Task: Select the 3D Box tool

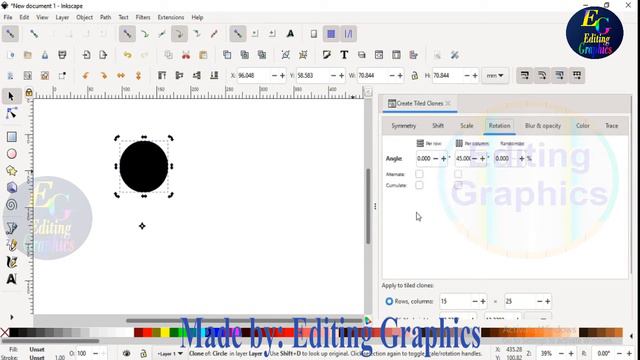Action: tap(11, 187)
